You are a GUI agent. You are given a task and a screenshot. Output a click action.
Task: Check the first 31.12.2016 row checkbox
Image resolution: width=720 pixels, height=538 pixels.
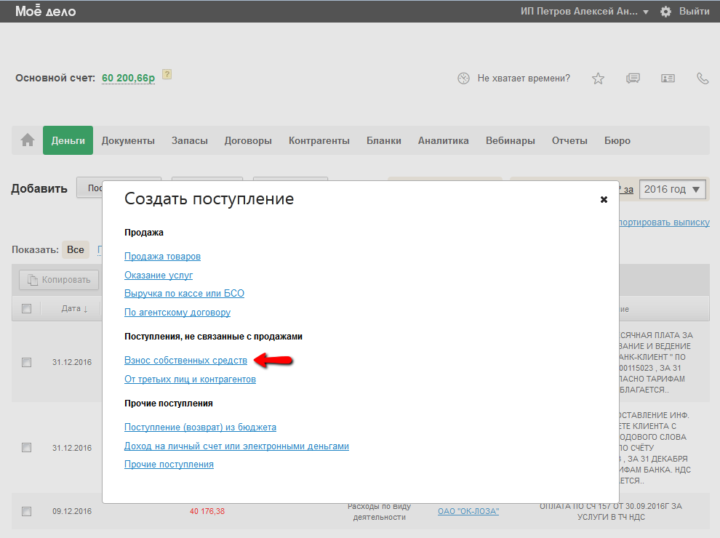pos(27,362)
